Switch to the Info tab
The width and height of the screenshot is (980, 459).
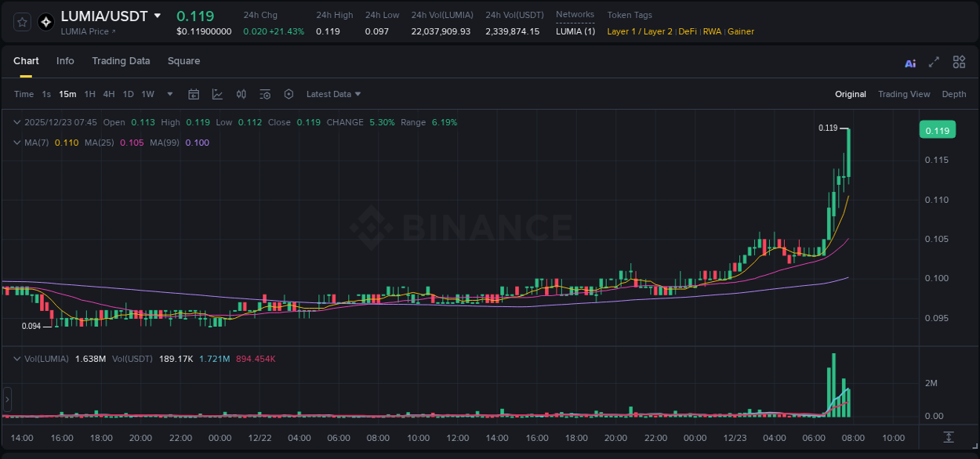(x=65, y=61)
